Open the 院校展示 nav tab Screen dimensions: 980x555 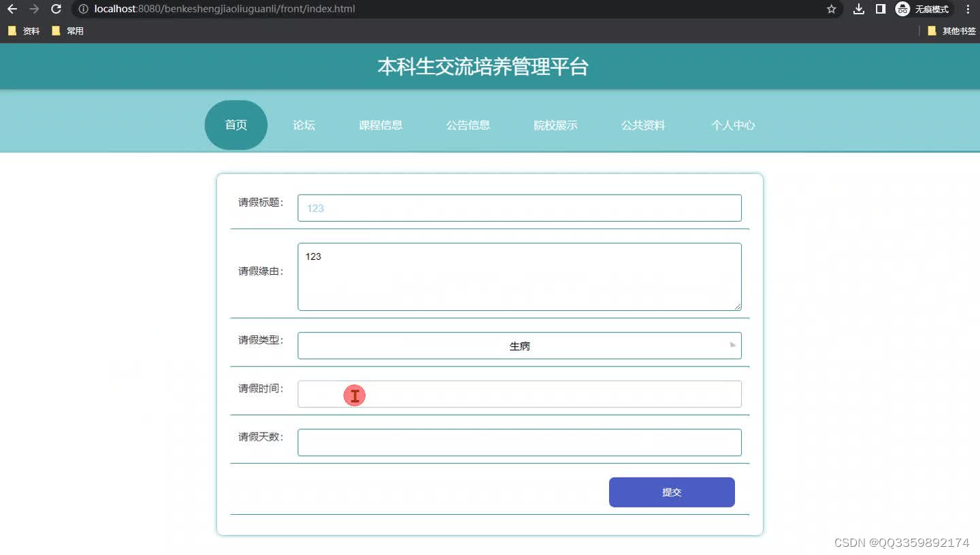(x=555, y=125)
